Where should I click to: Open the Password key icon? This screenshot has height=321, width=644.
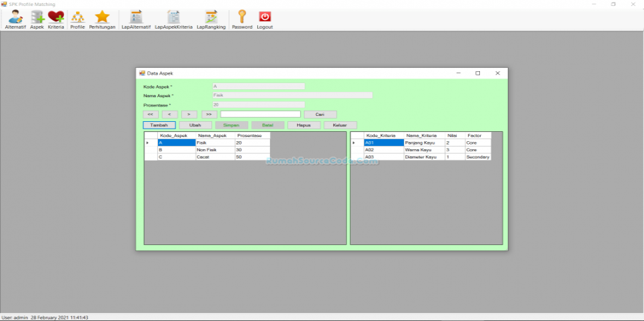(242, 20)
